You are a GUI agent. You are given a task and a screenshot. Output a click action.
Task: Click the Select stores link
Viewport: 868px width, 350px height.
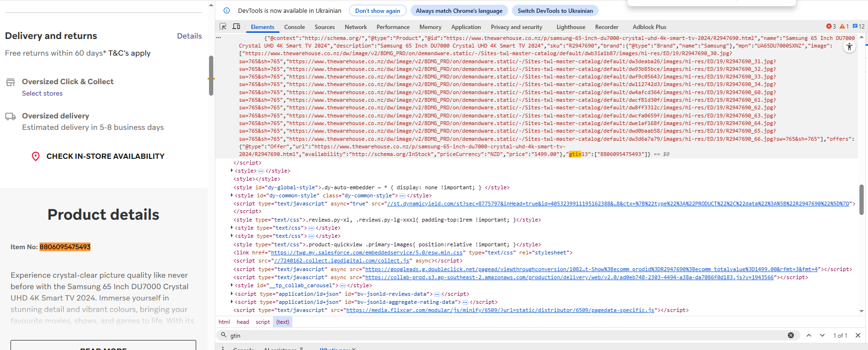pos(42,94)
